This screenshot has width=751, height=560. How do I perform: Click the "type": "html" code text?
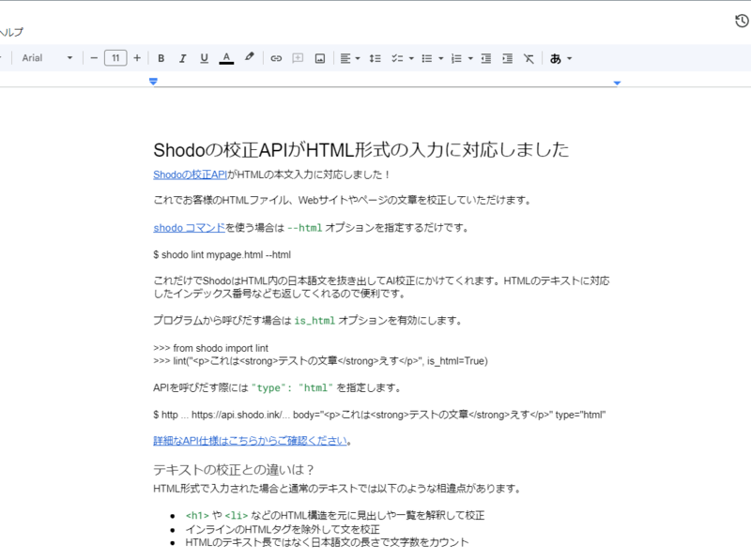tap(292, 387)
